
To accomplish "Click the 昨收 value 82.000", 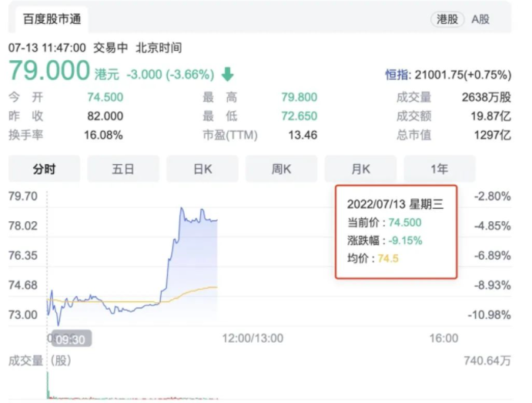I will 105,116.
